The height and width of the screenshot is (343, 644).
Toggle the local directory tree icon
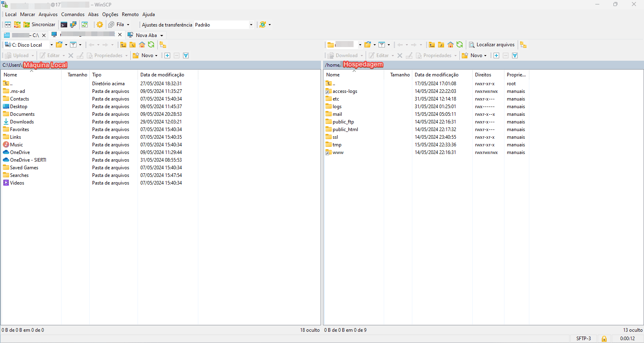click(163, 45)
